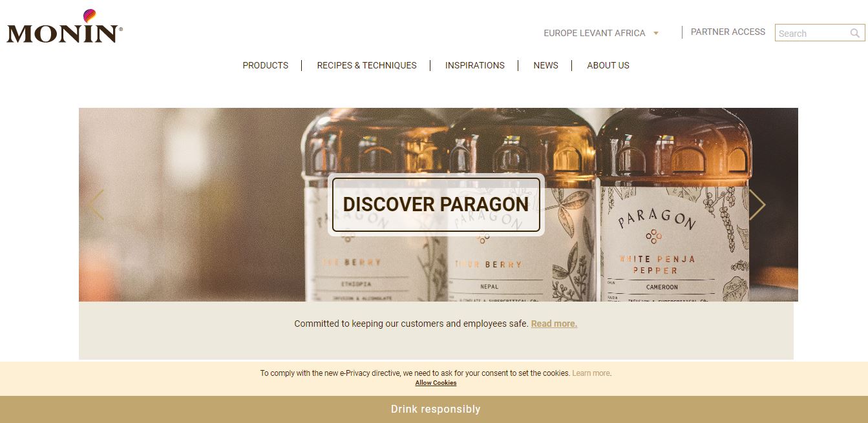Screen dimensions: 868x423
Task: Expand the Europe Levant Africa dropdown arrow
Action: pos(656,33)
